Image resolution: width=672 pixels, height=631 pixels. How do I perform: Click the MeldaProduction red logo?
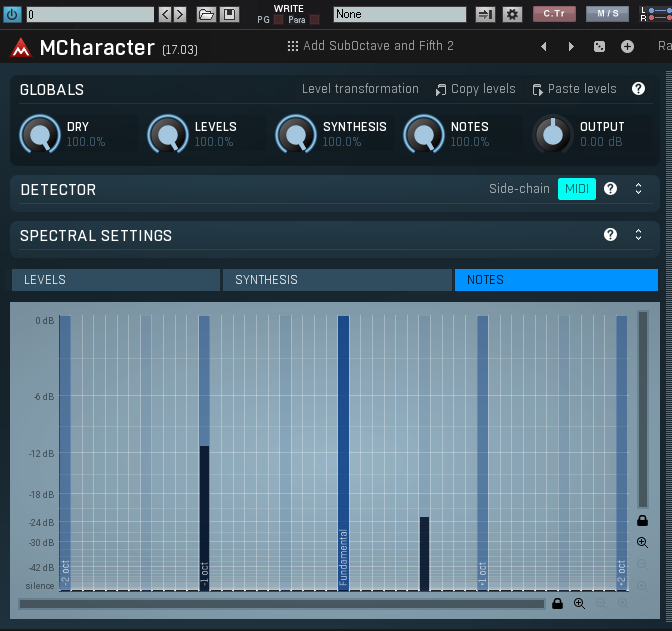coord(21,47)
